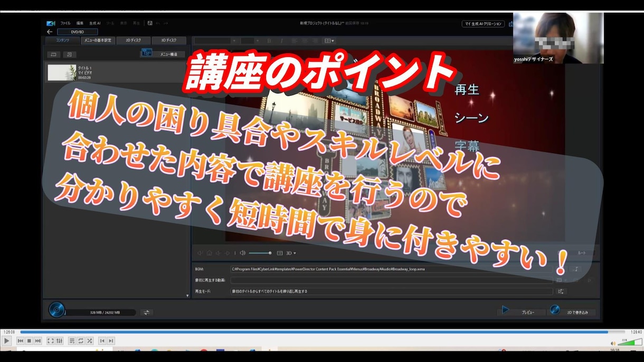This screenshot has height=362, width=644.
Task: Click the playback mode icon beside 再生モード
Action: coord(561,291)
